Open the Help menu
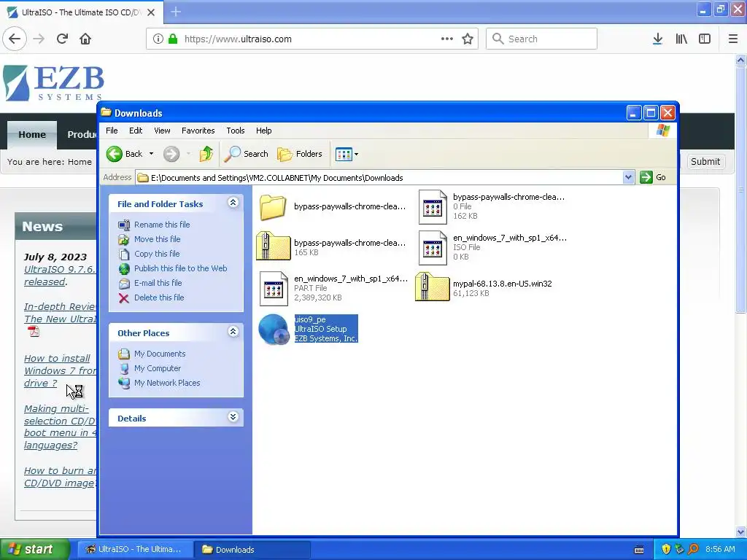747x560 pixels. (263, 131)
